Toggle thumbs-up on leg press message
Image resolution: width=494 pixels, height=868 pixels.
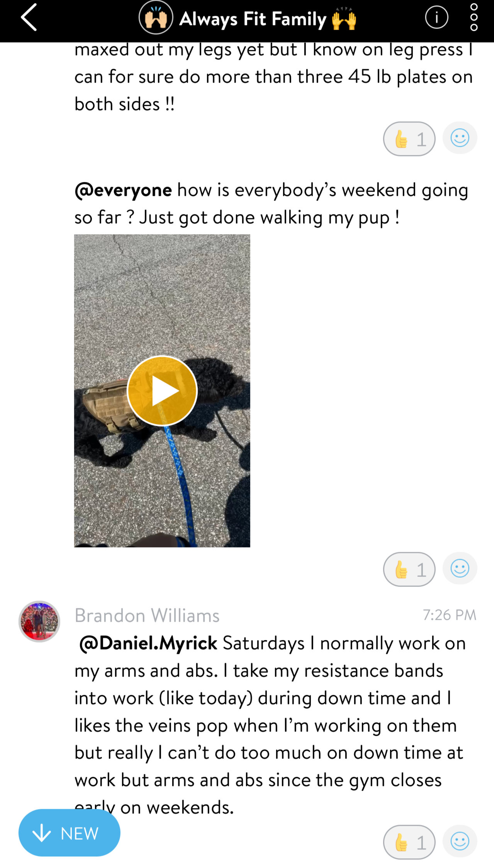pos(409,138)
